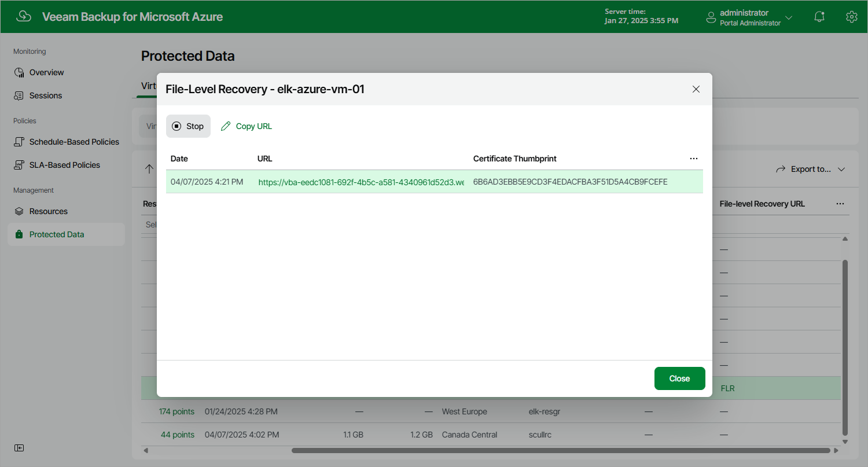Click the File-level Recovery URL column header
The image size is (868, 467).
pos(762,204)
